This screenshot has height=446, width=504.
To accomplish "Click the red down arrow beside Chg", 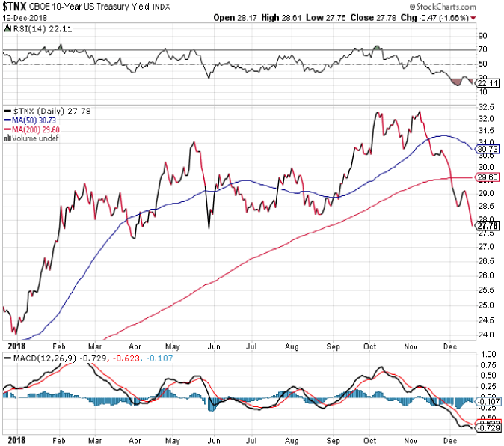I will click(x=496, y=17).
